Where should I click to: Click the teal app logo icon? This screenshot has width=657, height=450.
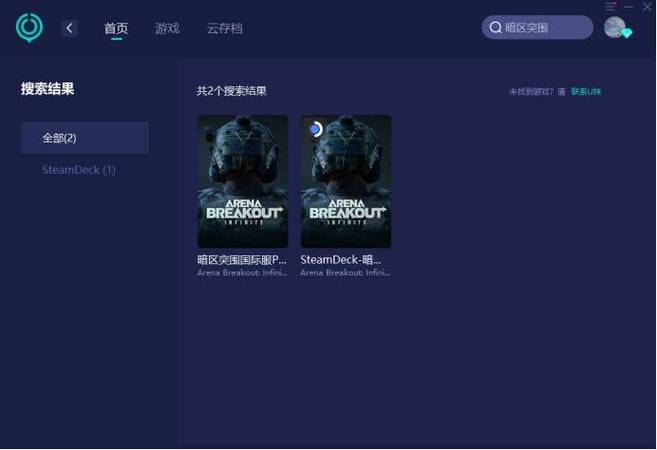pyautogui.click(x=29, y=27)
